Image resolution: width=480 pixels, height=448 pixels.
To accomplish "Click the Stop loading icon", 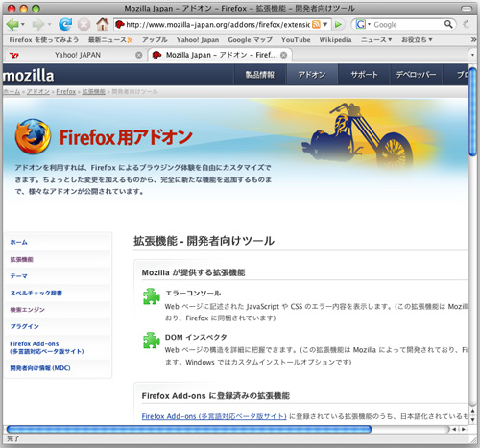I will point(84,24).
